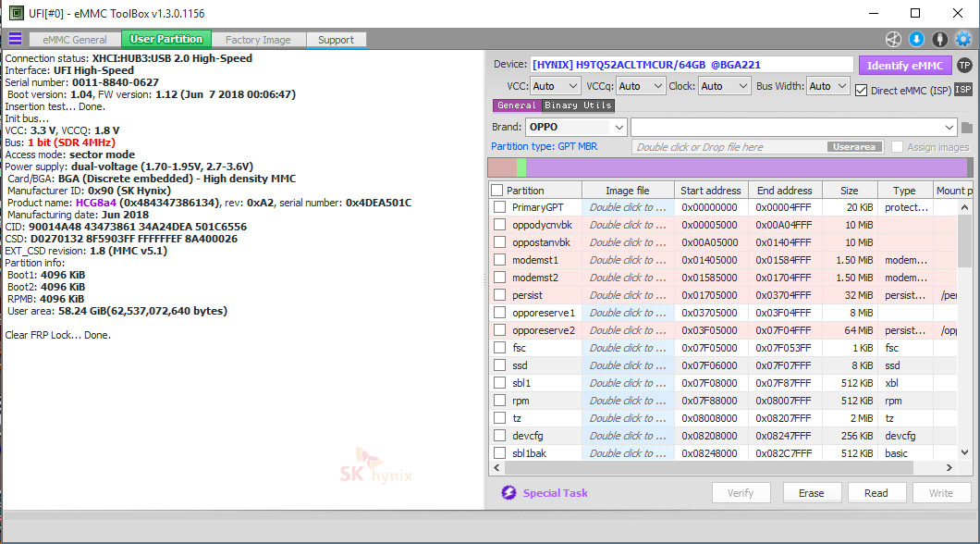Image resolution: width=980 pixels, height=544 pixels.
Task: Expand the empty firmware dropdown next to Brand
Action: coord(794,127)
